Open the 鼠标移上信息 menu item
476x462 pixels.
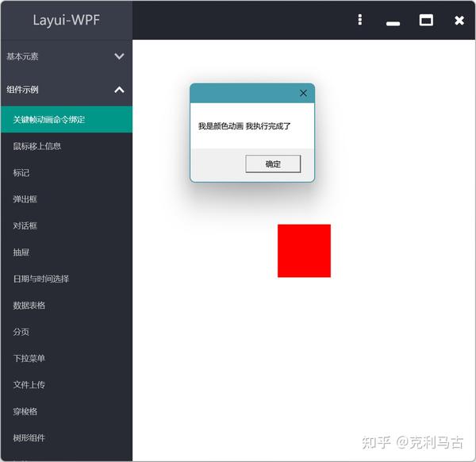point(67,146)
